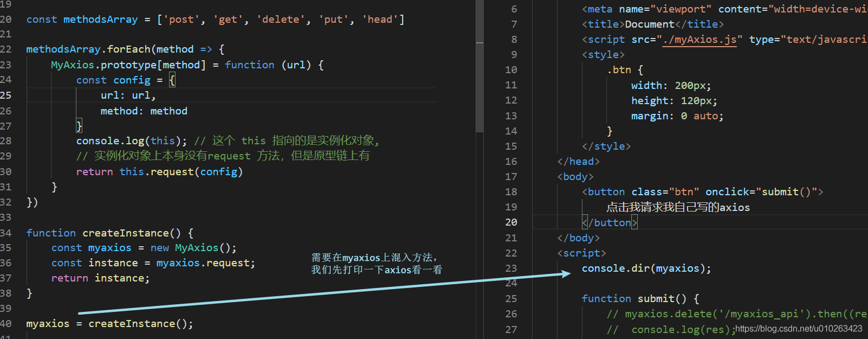Select active line number 20 in the HTML pane
Viewport: 868px width, 339px height.
(511, 222)
